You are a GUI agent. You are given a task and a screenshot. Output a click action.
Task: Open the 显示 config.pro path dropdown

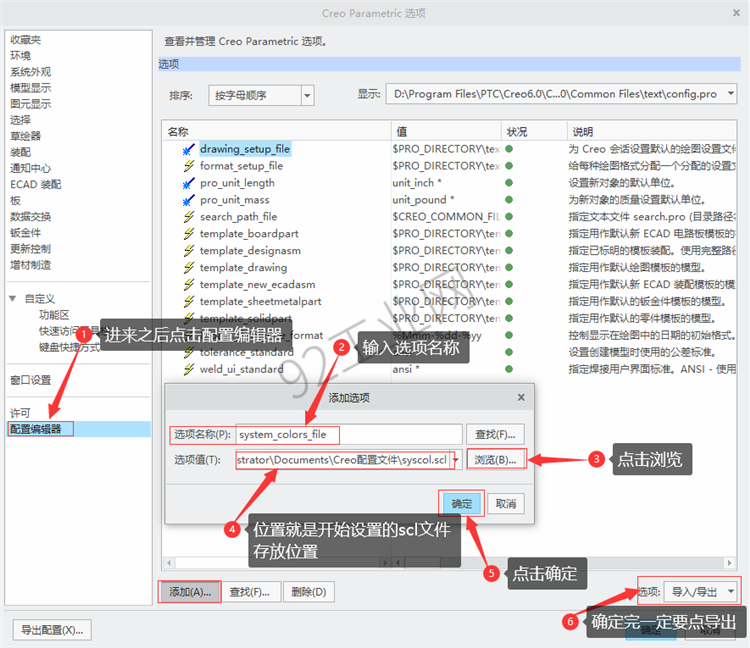point(730,94)
